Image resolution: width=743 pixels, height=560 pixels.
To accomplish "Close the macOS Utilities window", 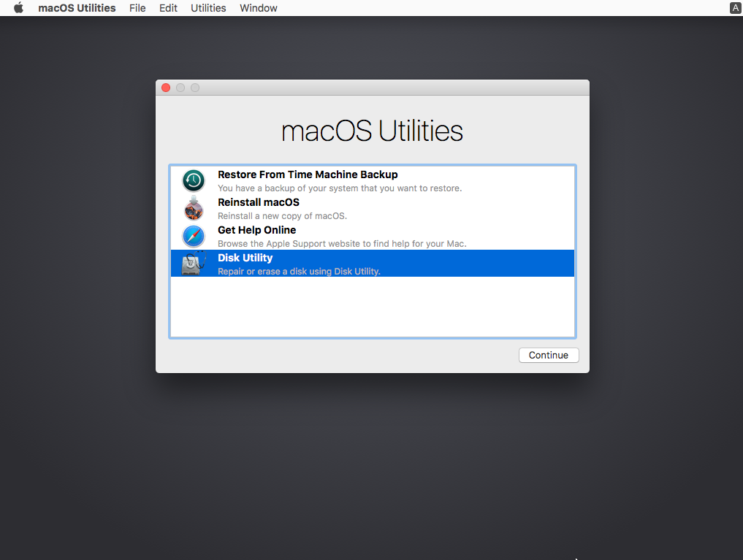I will coord(166,88).
